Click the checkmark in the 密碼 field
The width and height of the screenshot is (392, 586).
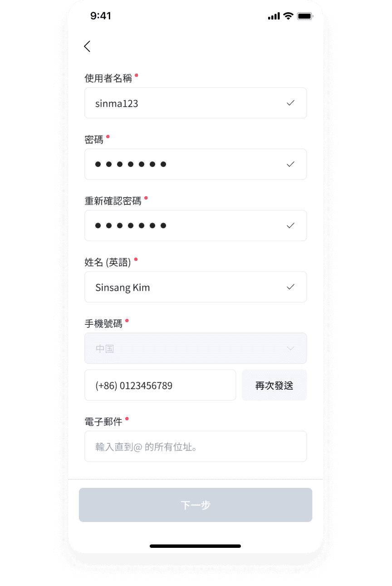click(290, 164)
